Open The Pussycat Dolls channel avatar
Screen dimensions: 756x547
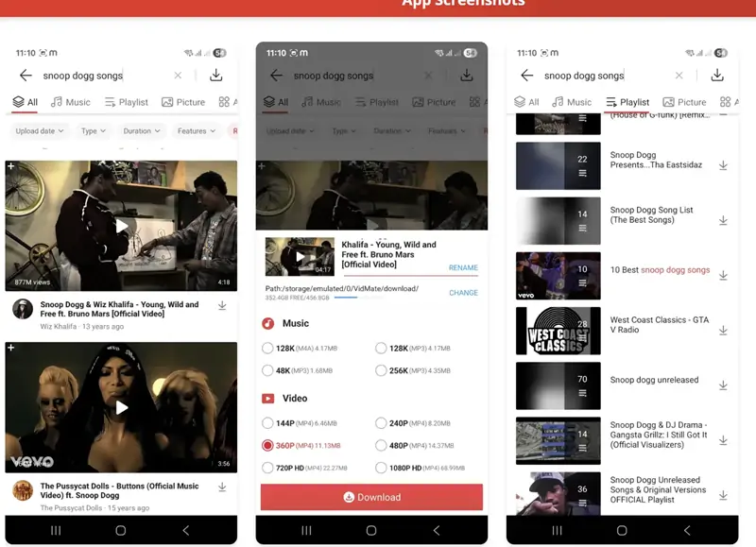pos(23,490)
